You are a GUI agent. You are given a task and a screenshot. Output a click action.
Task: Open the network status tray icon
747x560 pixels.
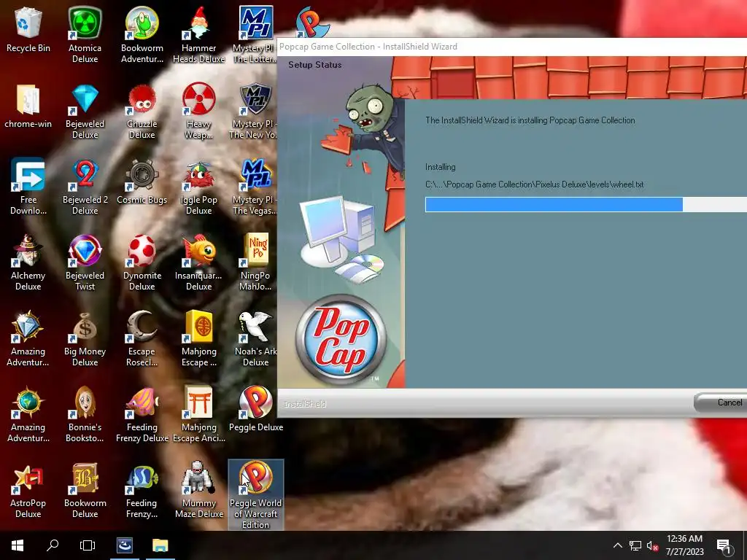point(635,545)
